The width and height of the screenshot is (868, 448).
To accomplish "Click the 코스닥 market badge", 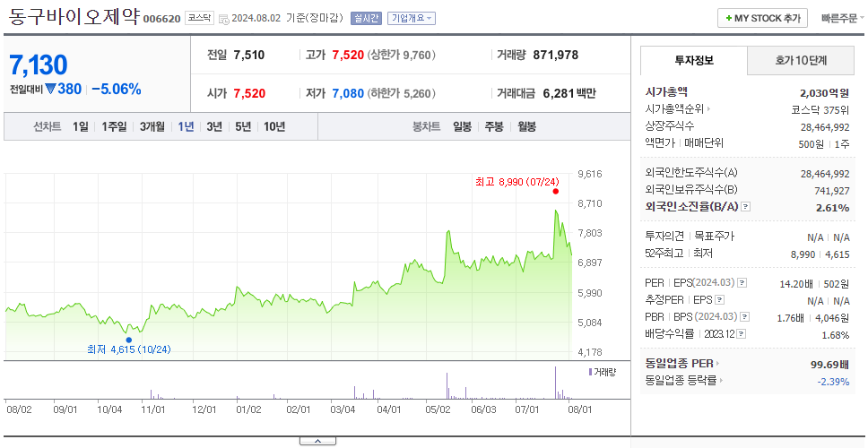I will tap(199, 18).
